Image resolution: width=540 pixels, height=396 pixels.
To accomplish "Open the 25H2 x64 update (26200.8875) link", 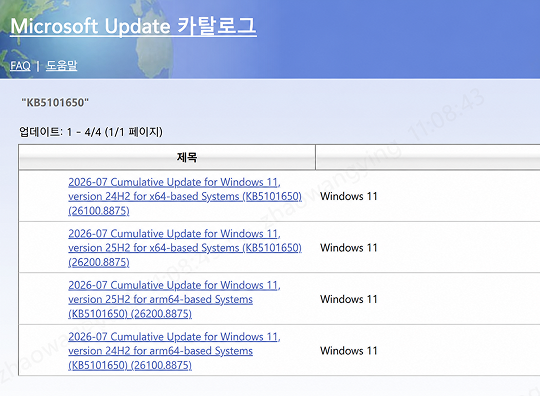I will pos(185,248).
